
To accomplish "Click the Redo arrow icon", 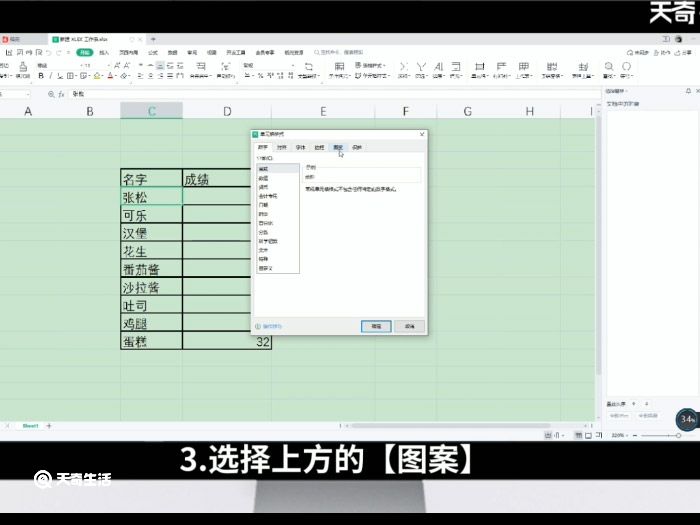I will (58, 53).
